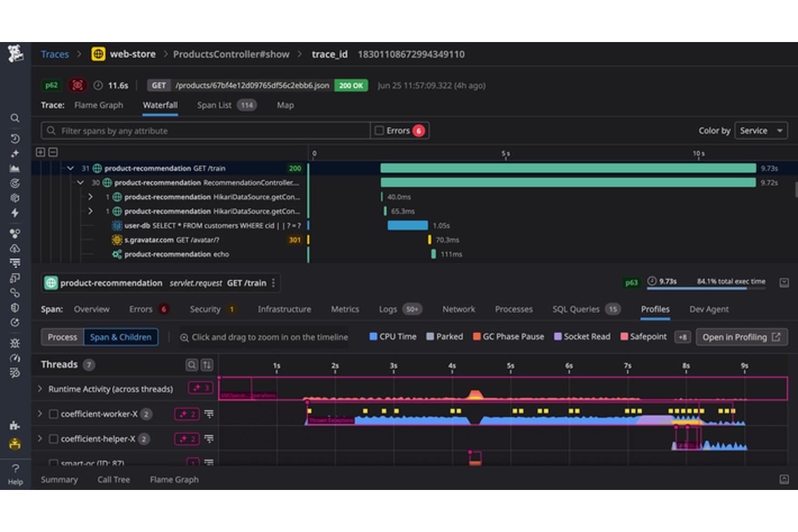Check the coefficient-helper-X thread checkbox
Viewport: 798px width, 532px height.
point(53,439)
